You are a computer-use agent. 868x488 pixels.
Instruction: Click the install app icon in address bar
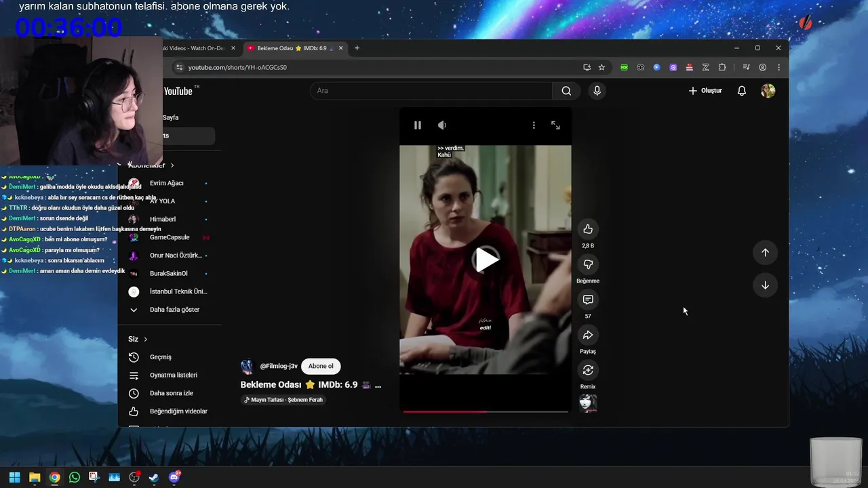coord(587,67)
